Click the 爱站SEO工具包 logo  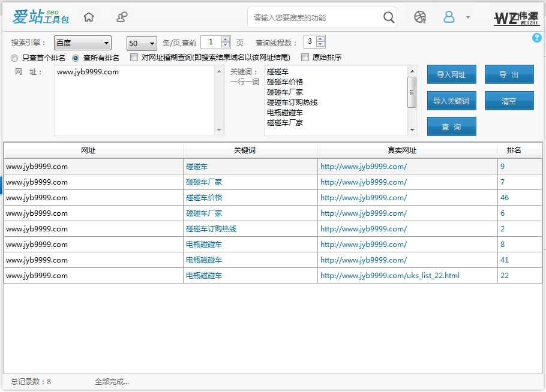pyautogui.click(x=39, y=17)
